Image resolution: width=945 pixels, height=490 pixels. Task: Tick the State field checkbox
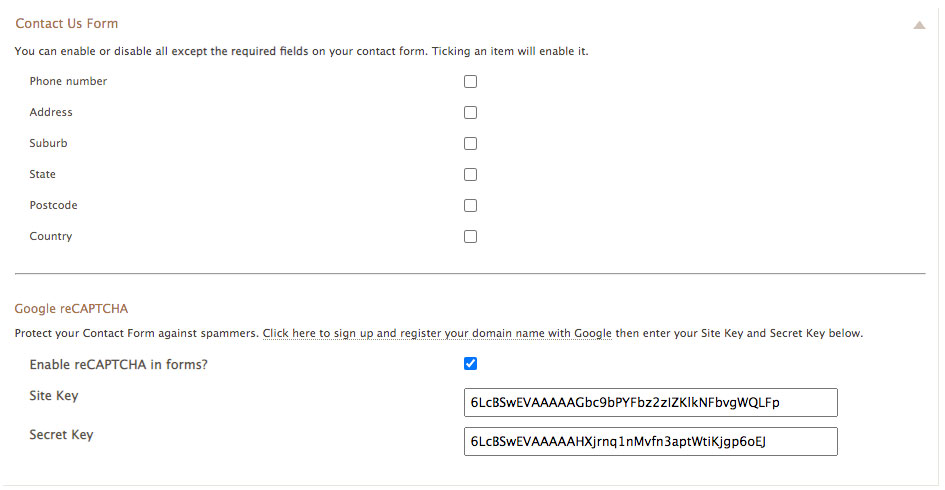(470, 175)
